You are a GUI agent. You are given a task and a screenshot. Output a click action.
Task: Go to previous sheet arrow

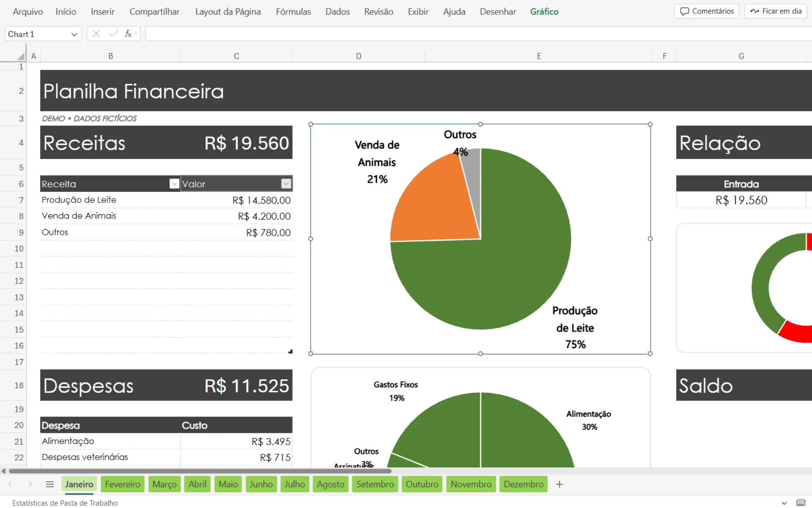10,484
